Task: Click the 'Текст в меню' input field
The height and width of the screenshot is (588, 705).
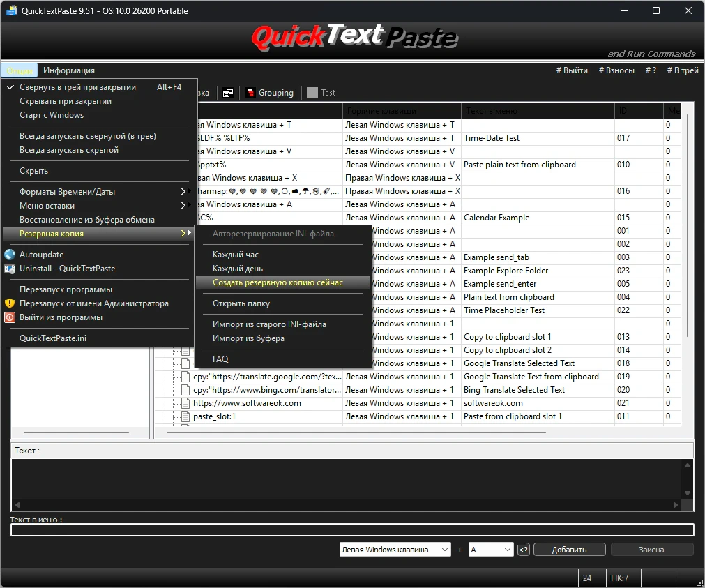Action: (353, 529)
